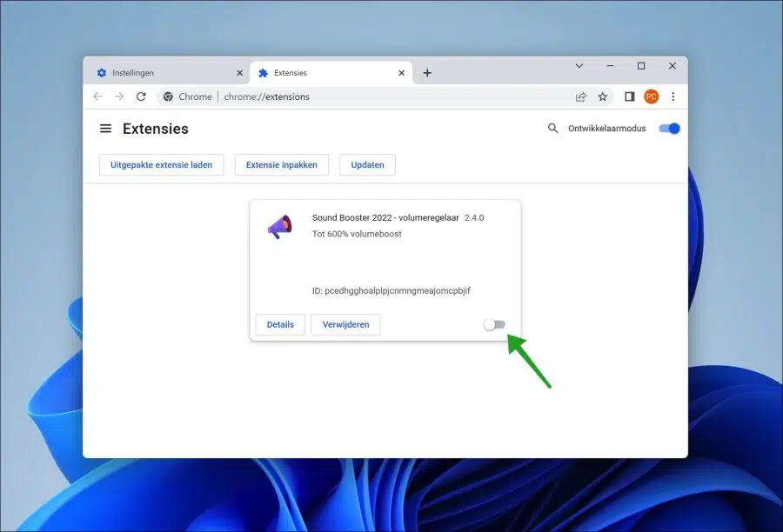Reload the page with refresh icon
783x532 pixels.
pos(141,96)
